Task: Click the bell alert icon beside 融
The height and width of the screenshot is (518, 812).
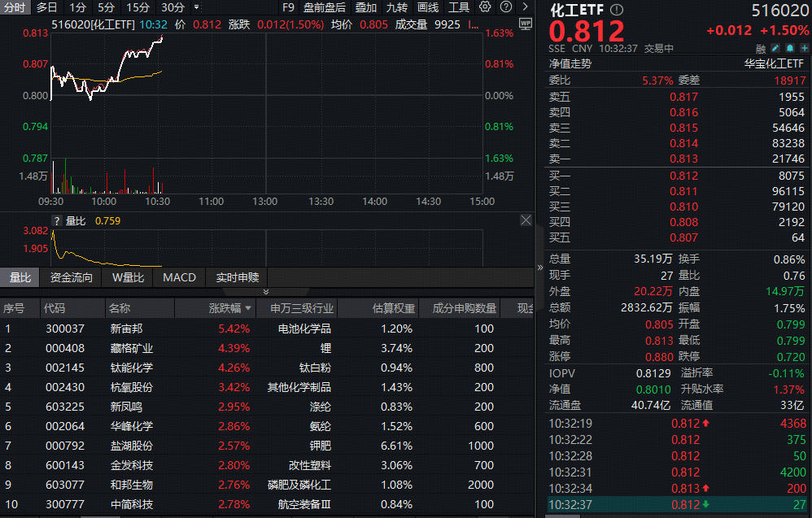Action: pyautogui.click(x=789, y=48)
